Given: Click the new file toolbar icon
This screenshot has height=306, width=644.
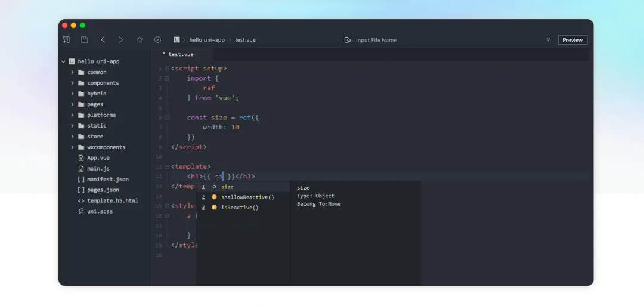Looking at the screenshot, I should tap(66, 40).
